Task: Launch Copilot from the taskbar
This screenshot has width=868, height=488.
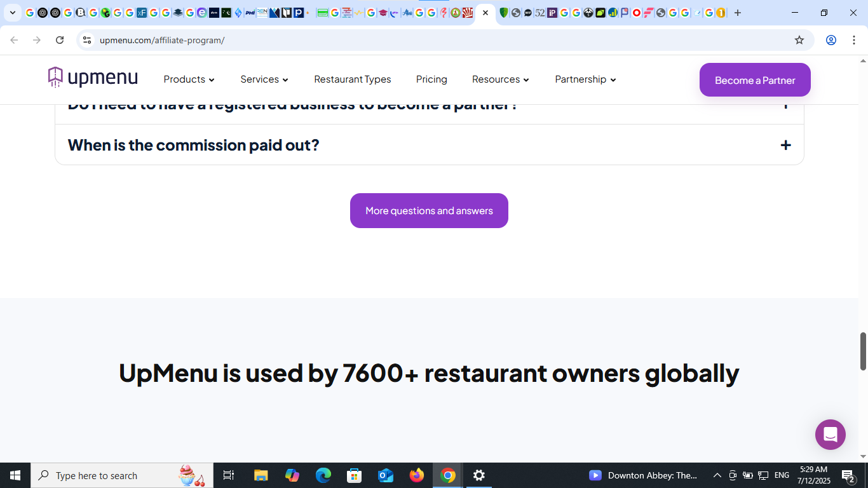Action: pyautogui.click(x=292, y=475)
